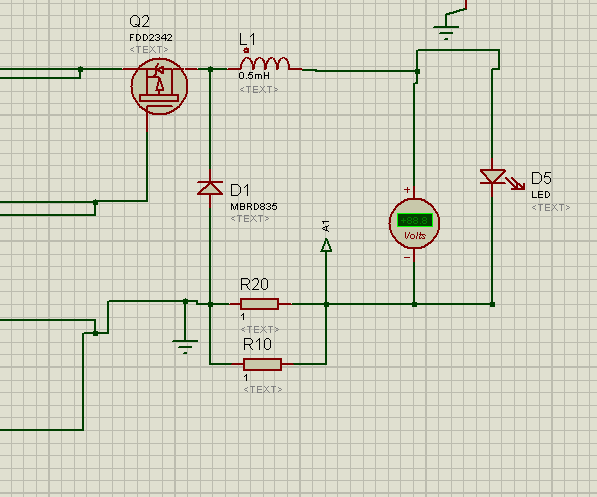597x497 pixels.
Task: Click the TEXT placeholder under LED label
Action: pyautogui.click(x=551, y=208)
